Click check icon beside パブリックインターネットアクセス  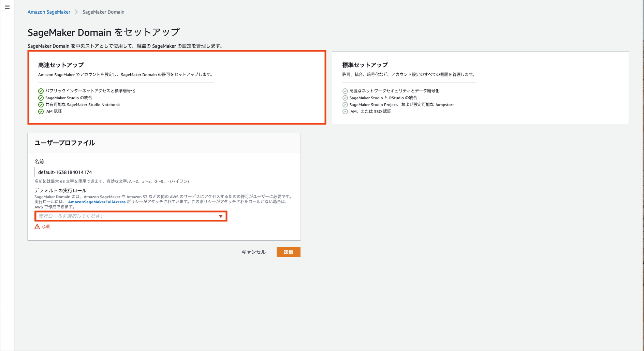tap(41, 91)
